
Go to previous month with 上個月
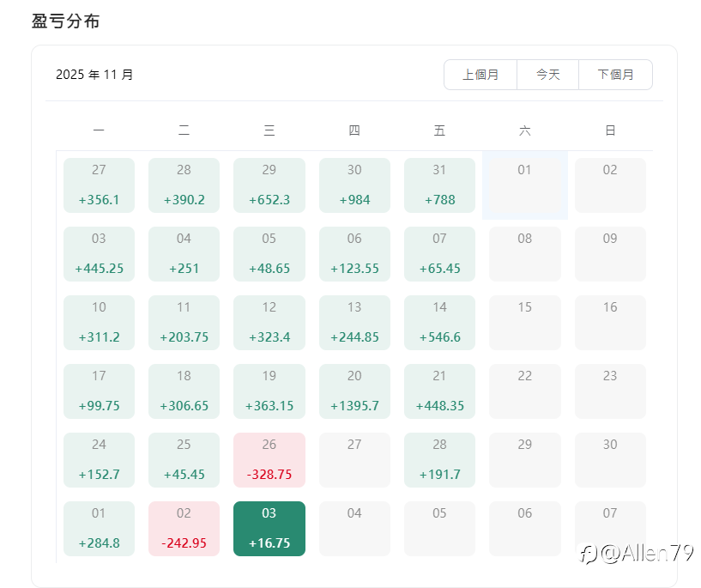480,75
